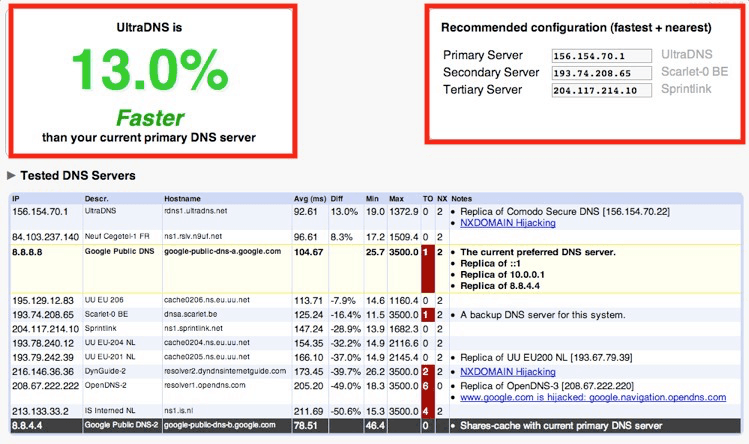Select IP 84.103.237.140 in the table
749x444 pixels.
pyautogui.click(x=45, y=237)
